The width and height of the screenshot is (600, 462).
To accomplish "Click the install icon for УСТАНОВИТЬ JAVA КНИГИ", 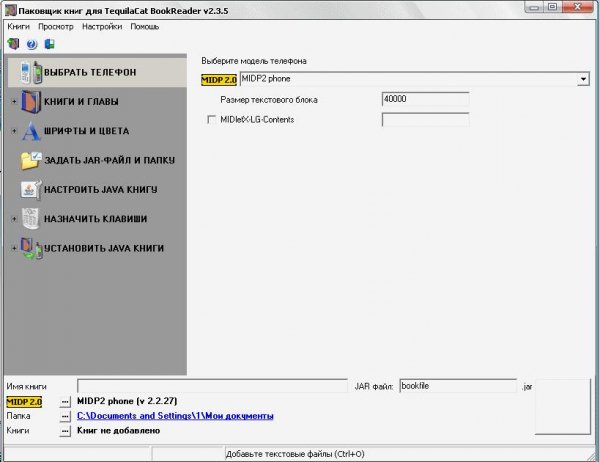I will pos(31,248).
